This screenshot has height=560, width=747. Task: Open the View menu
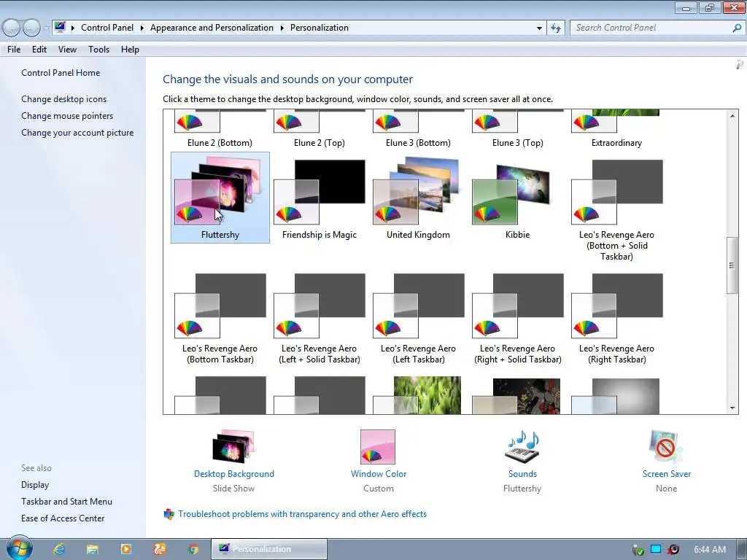pyautogui.click(x=67, y=50)
